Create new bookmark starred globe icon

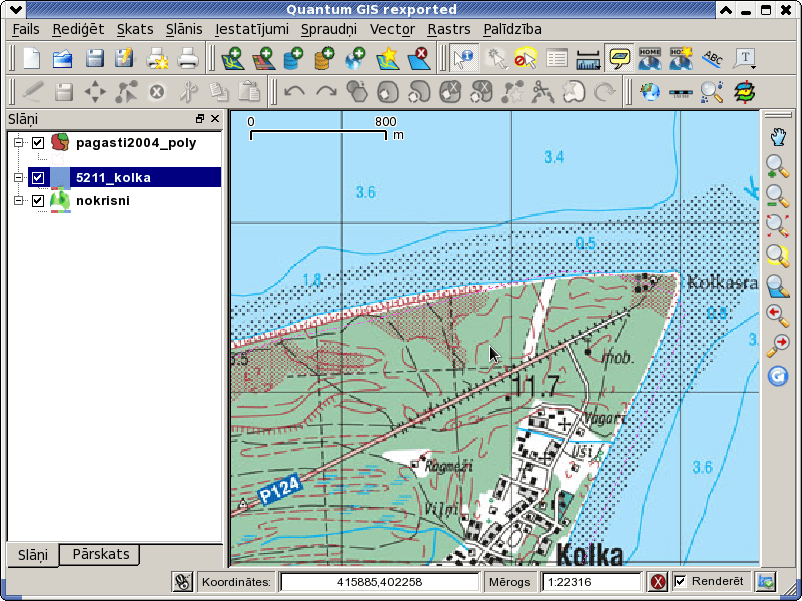(x=681, y=58)
